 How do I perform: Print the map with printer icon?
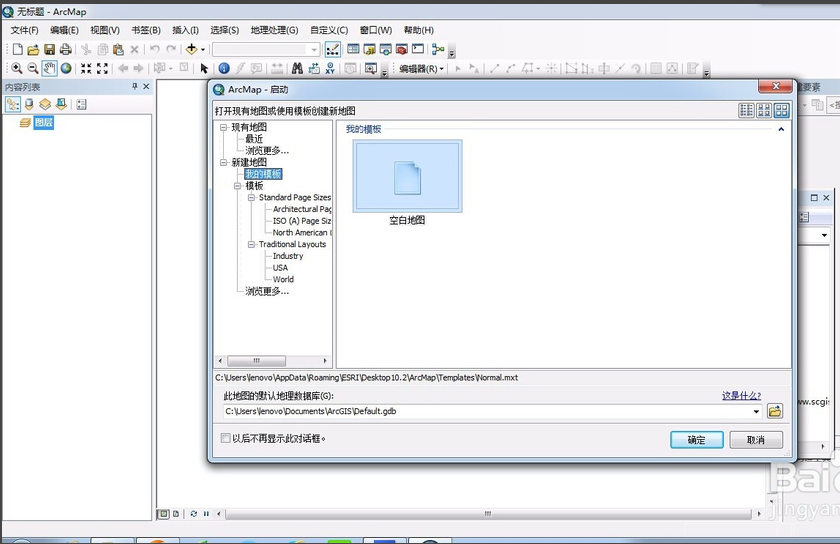(65, 50)
